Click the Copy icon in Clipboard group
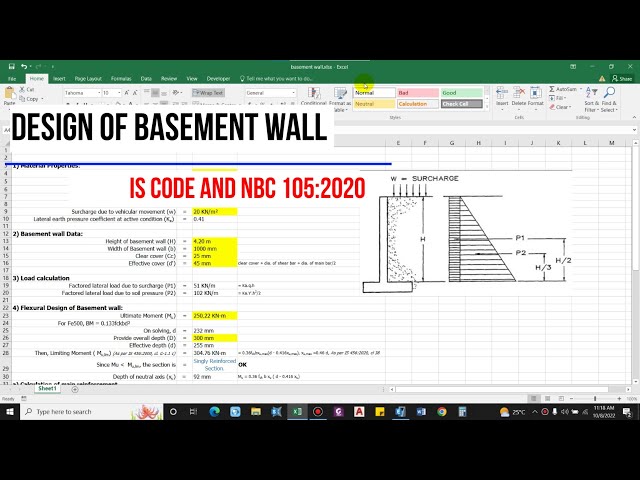This screenshot has height=480, width=640. tap(22, 99)
